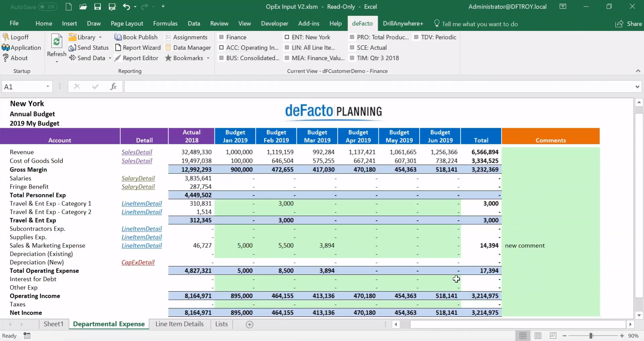Click the Assignments icon

[168, 37]
